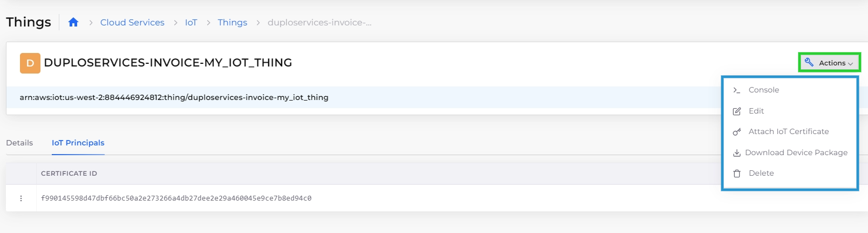Click the download icon for Device Package

click(x=736, y=153)
